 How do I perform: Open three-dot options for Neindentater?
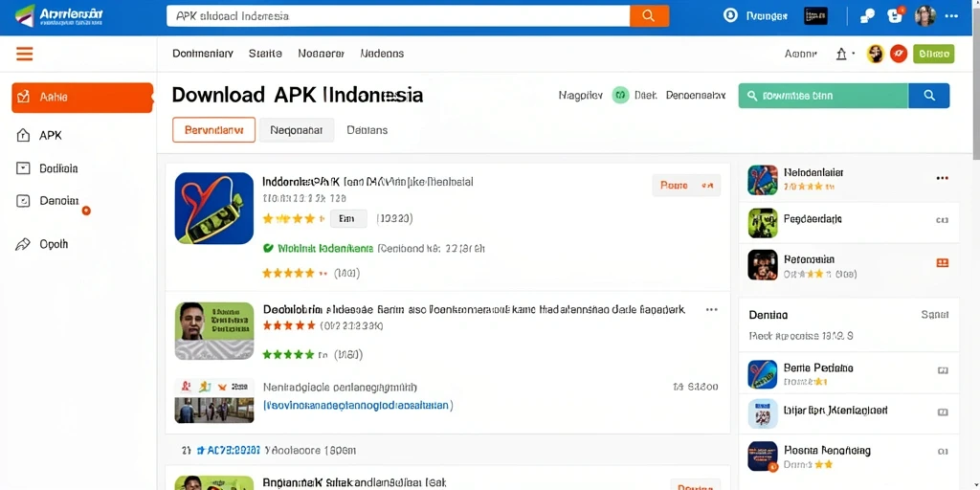tap(942, 179)
